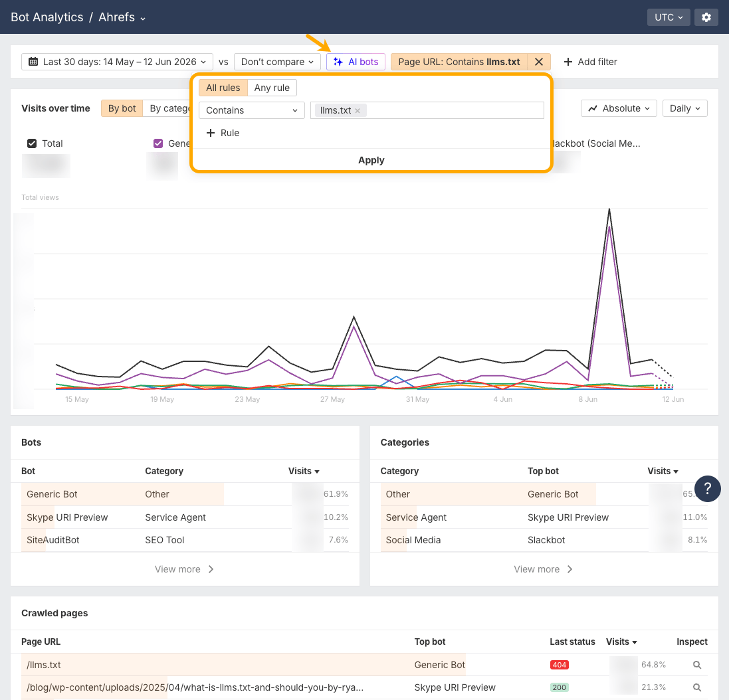Expand the Ahrefs project switcher
This screenshot has width=729, height=700.
(x=122, y=17)
